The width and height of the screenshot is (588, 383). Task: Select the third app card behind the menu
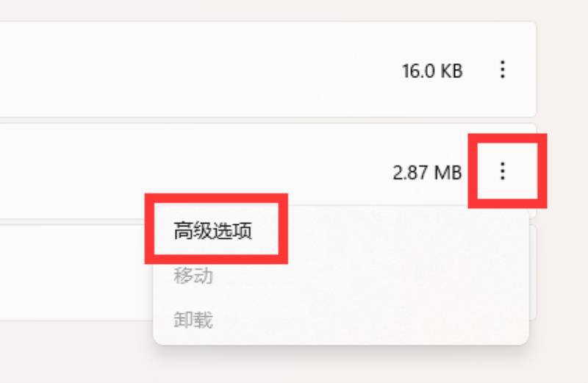pos(75,273)
